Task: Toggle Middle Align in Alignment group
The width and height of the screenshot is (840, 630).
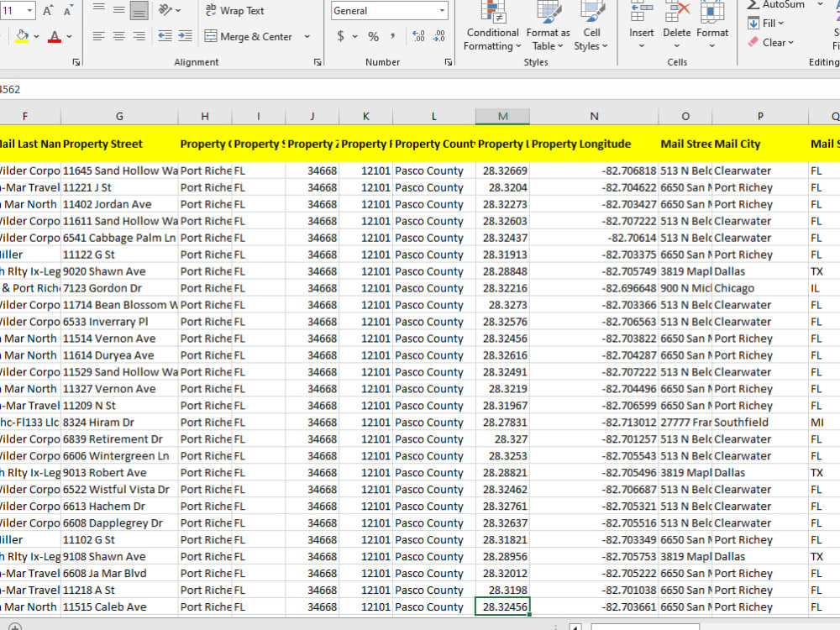Action: click(119, 9)
